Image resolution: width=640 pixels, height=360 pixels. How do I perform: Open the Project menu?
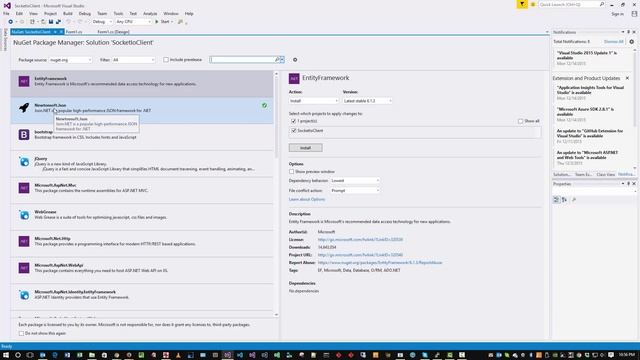click(x=50, y=13)
